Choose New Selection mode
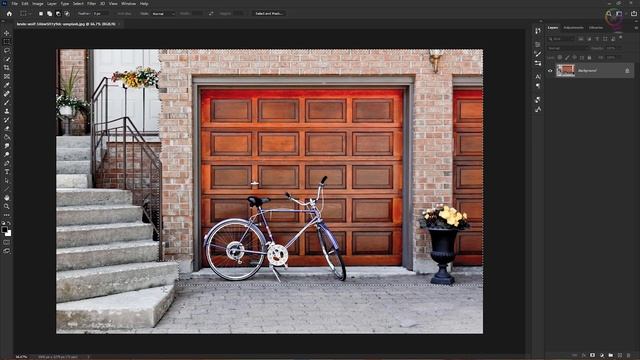This screenshot has width=640, height=360. pos(41,13)
